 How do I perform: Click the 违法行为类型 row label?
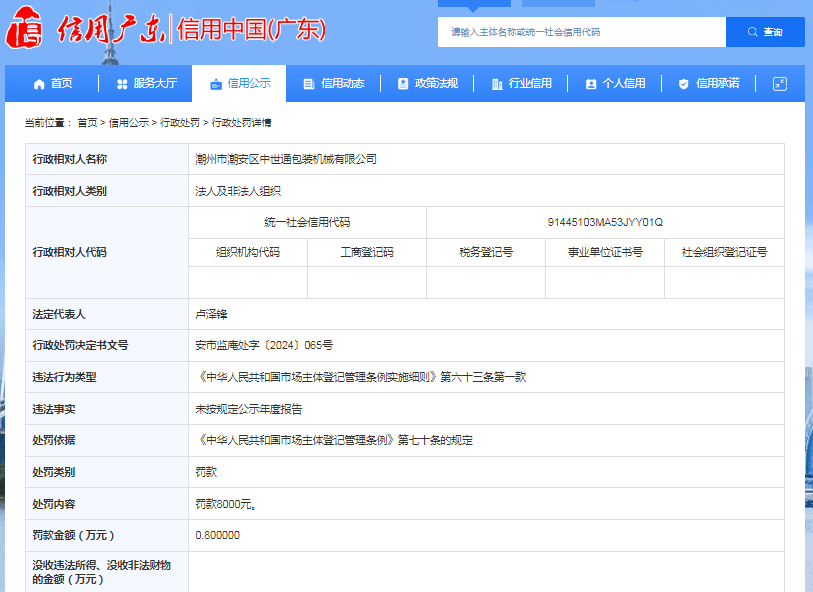click(x=64, y=377)
